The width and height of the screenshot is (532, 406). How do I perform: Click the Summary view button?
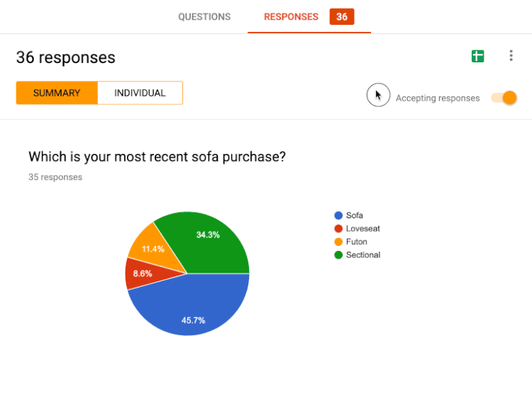tap(57, 93)
